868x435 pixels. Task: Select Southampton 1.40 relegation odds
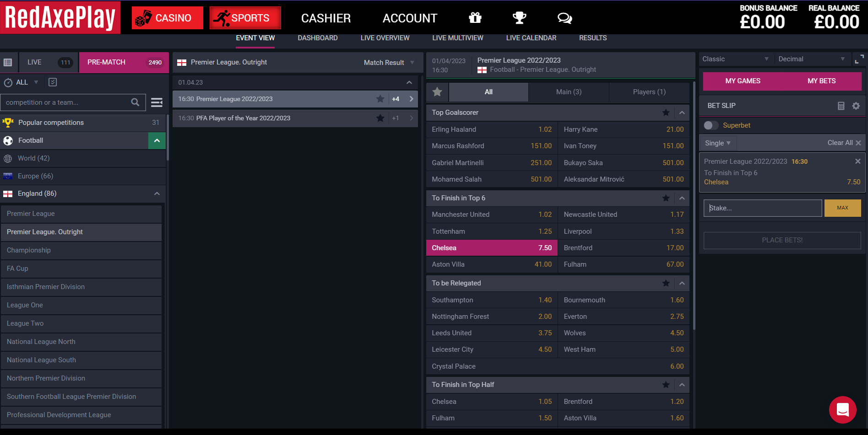[x=492, y=300]
